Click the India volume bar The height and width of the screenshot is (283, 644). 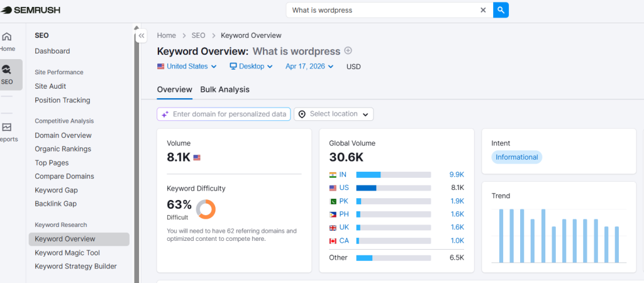pos(394,175)
